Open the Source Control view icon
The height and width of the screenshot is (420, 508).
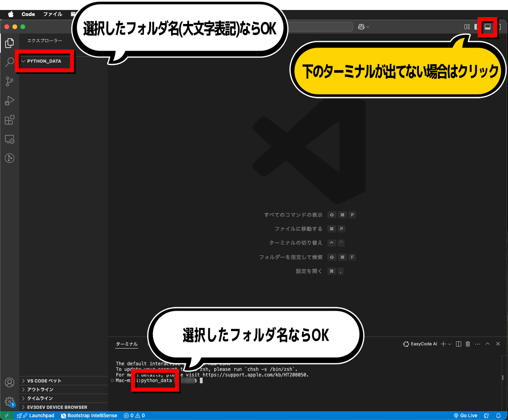coord(10,81)
